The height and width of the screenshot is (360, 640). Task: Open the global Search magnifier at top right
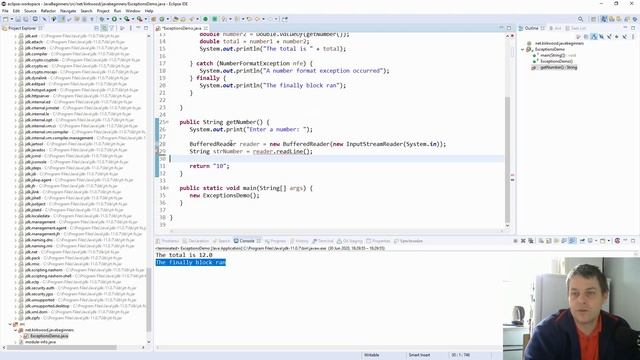581,19
